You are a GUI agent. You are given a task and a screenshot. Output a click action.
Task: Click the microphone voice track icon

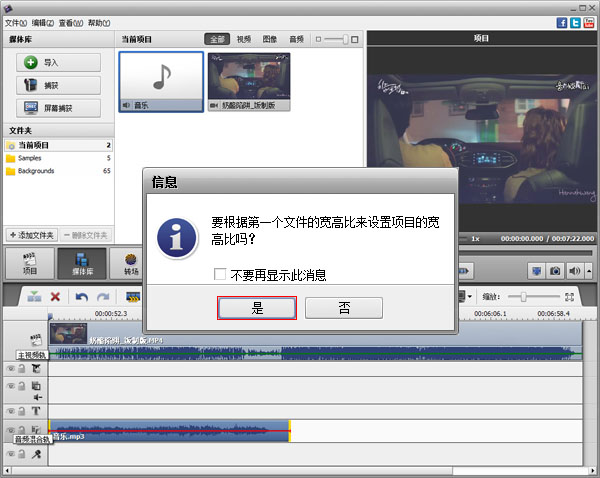(x=36, y=454)
